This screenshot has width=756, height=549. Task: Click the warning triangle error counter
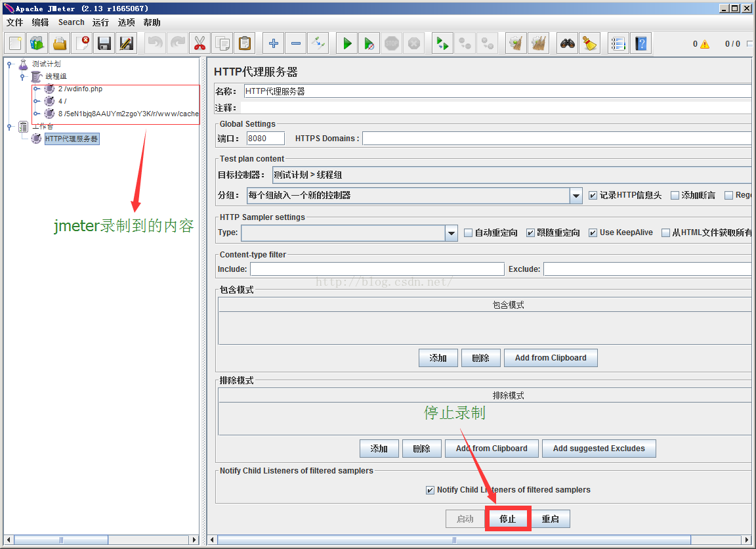pyautogui.click(x=704, y=44)
